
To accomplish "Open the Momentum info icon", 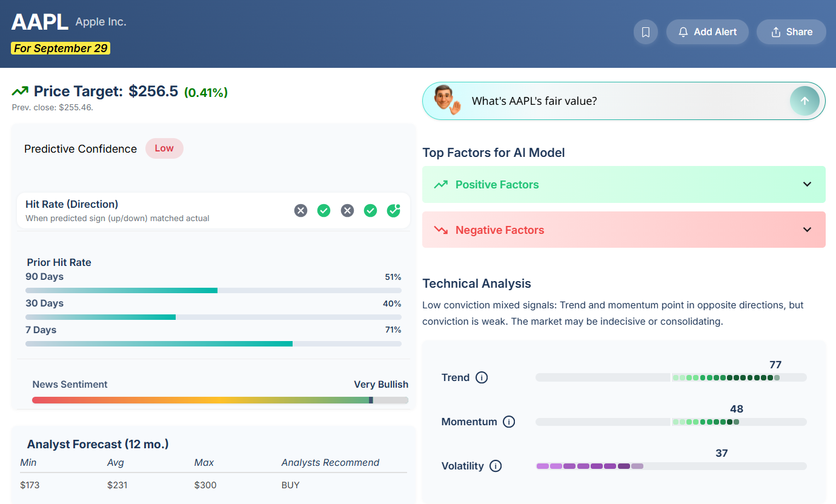I will pos(509,422).
